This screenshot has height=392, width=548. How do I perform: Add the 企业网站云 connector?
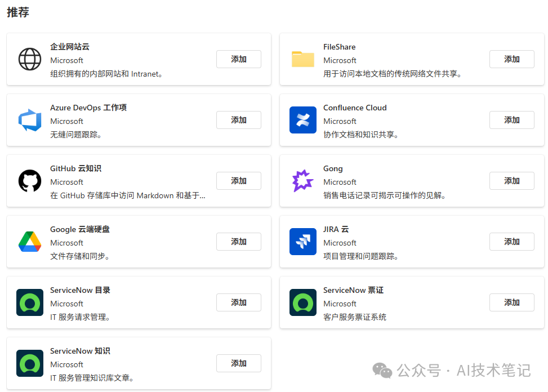(x=239, y=59)
